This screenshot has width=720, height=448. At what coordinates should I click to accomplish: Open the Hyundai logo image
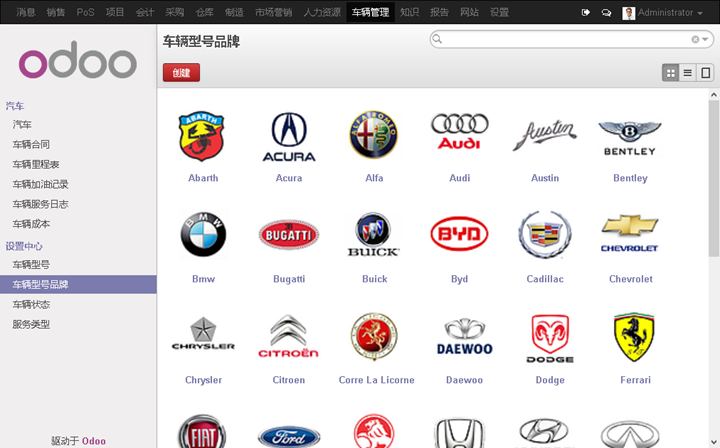(544, 432)
